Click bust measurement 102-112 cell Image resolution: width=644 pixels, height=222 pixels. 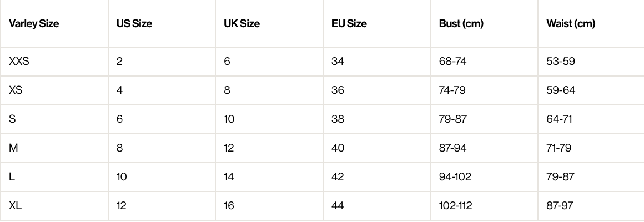click(455, 205)
